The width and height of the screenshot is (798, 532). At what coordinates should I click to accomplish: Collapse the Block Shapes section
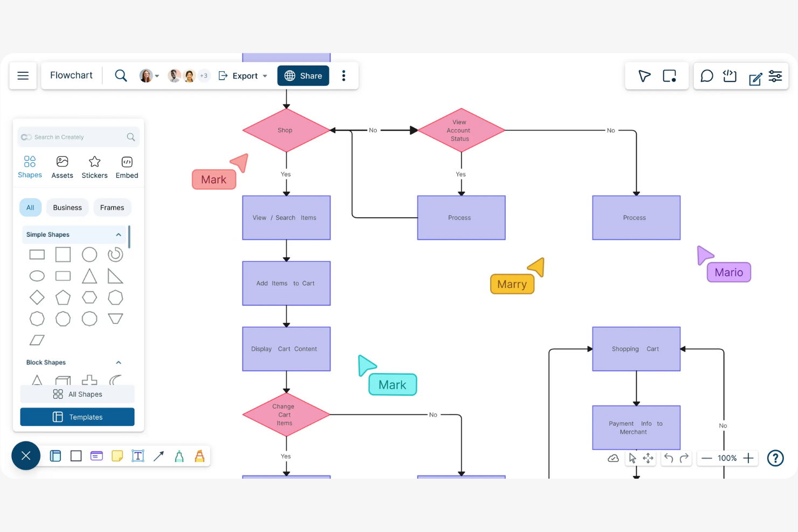[119, 362]
